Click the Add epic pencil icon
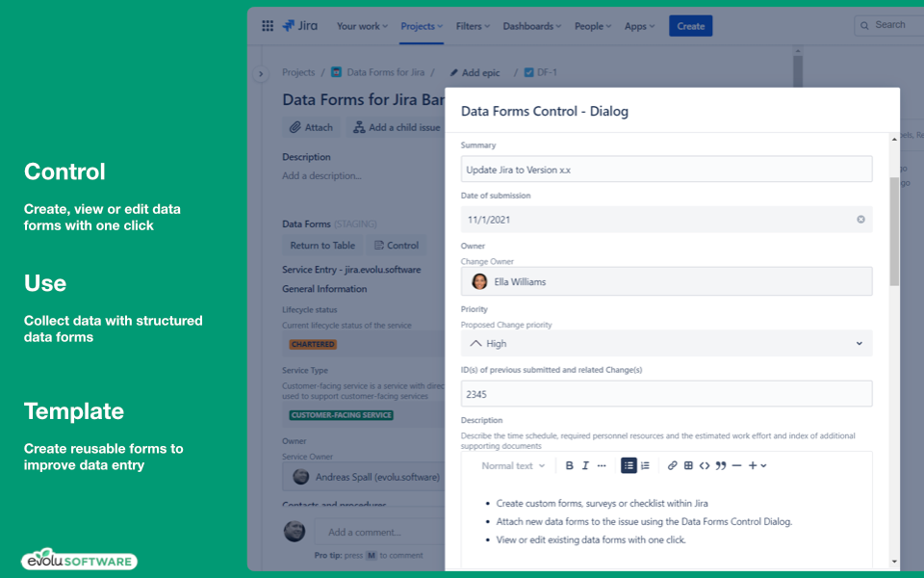The image size is (924, 578). [453, 72]
